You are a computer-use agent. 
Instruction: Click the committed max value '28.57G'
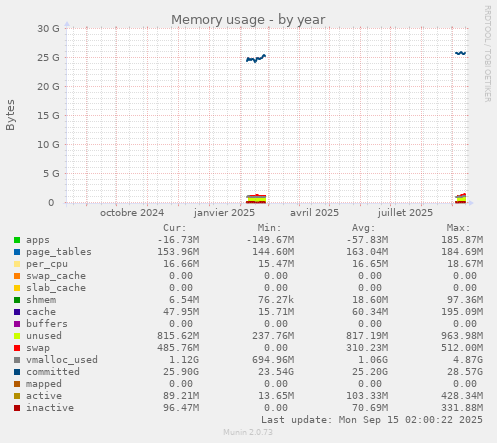point(465,372)
